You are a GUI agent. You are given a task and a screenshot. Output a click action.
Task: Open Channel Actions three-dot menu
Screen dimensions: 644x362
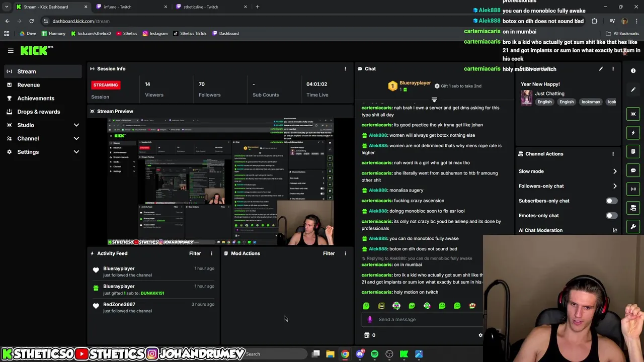click(x=613, y=154)
